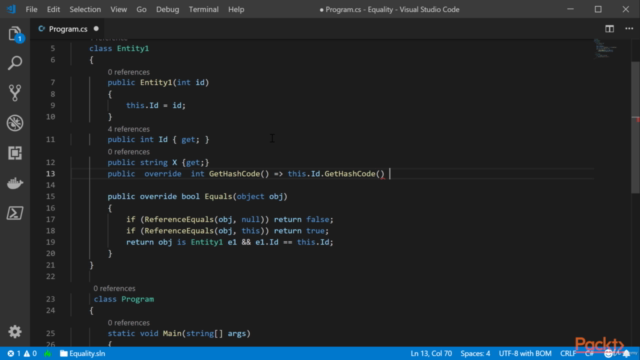Open the notifications bell in the status bar
The image size is (640, 360).
click(627, 353)
